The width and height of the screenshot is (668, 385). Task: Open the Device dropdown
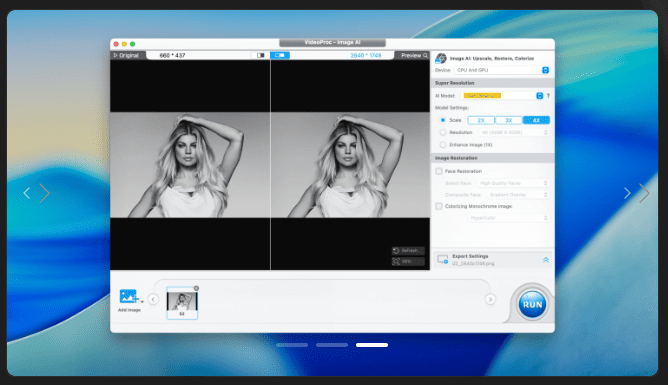[x=502, y=70]
